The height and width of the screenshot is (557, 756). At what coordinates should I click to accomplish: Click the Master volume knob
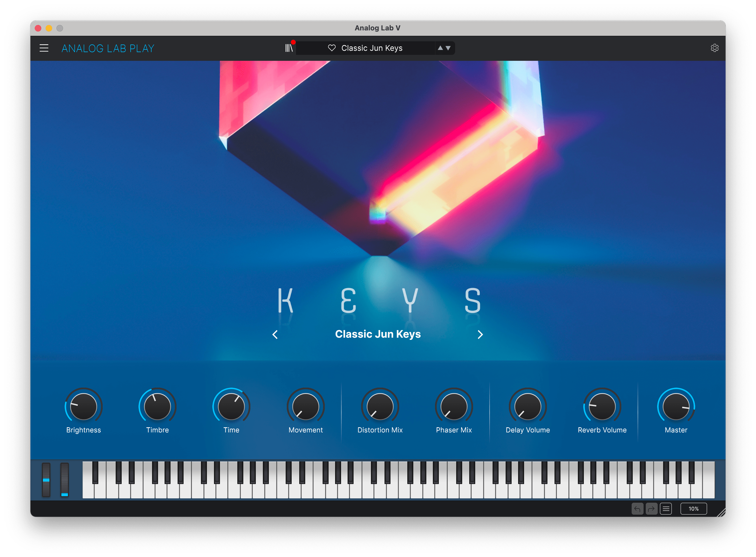click(x=676, y=406)
